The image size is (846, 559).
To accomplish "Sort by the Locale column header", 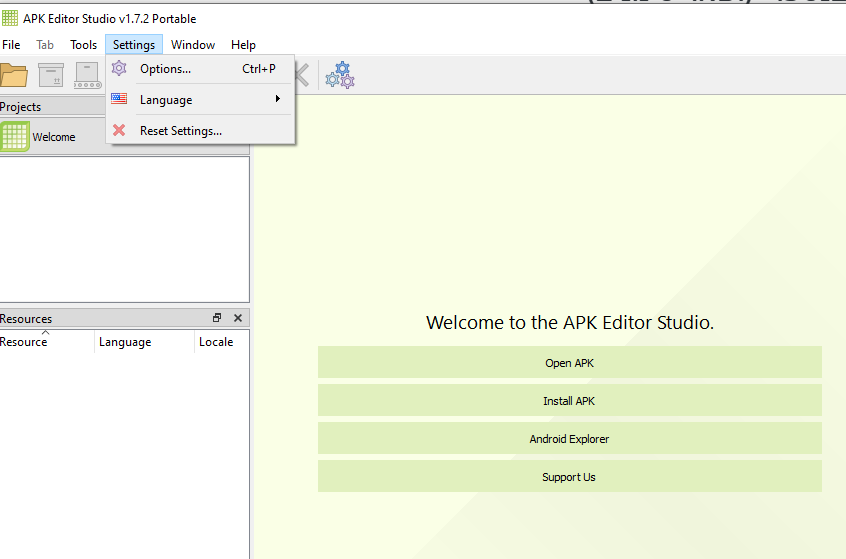I will [216, 342].
